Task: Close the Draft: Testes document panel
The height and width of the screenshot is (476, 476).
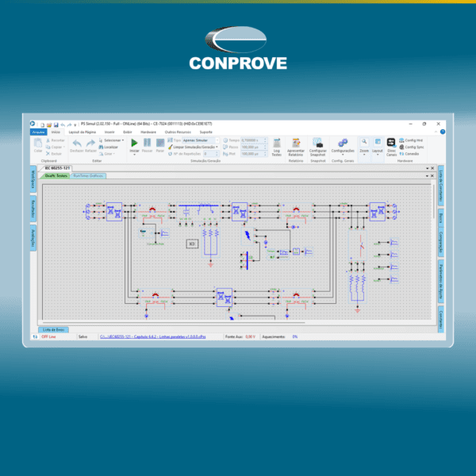Action: (x=432, y=176)
